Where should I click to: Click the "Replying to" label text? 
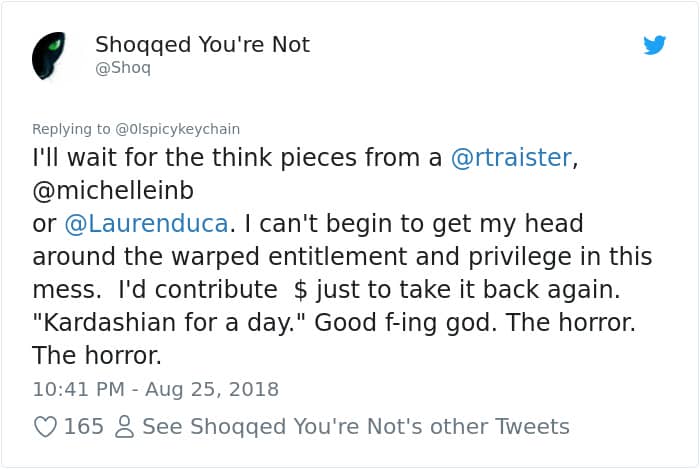click(69, 129)
